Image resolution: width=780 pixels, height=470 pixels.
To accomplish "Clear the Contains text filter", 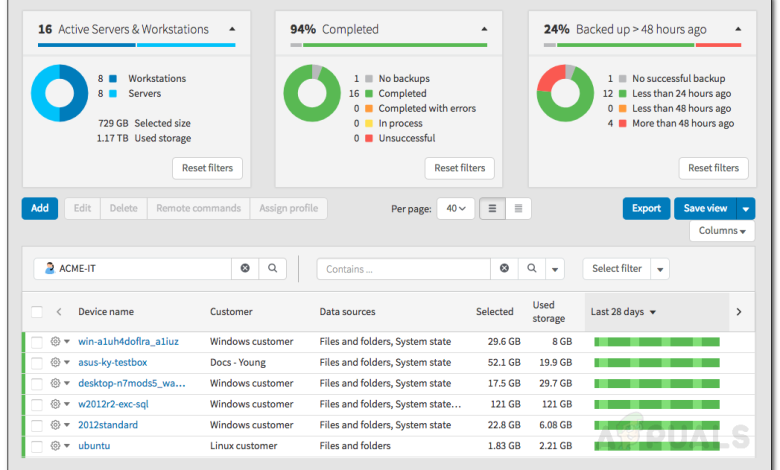I will click(x=505, y=269).
